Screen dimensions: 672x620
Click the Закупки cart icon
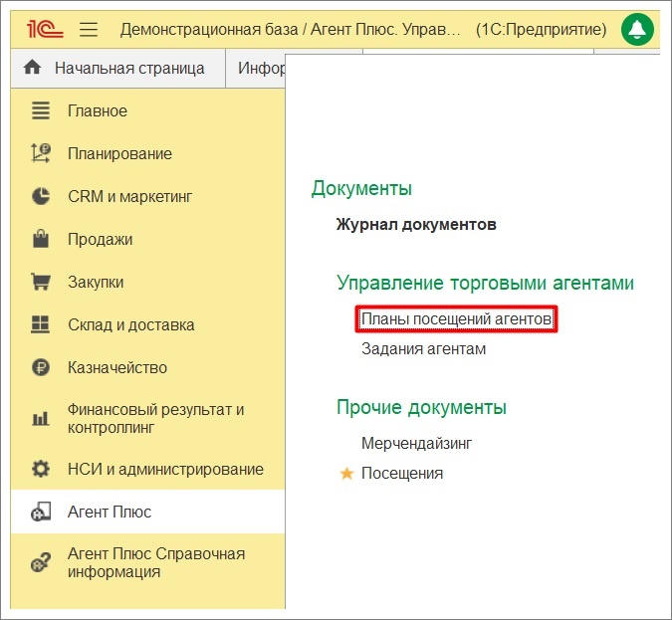pos(41,282)
